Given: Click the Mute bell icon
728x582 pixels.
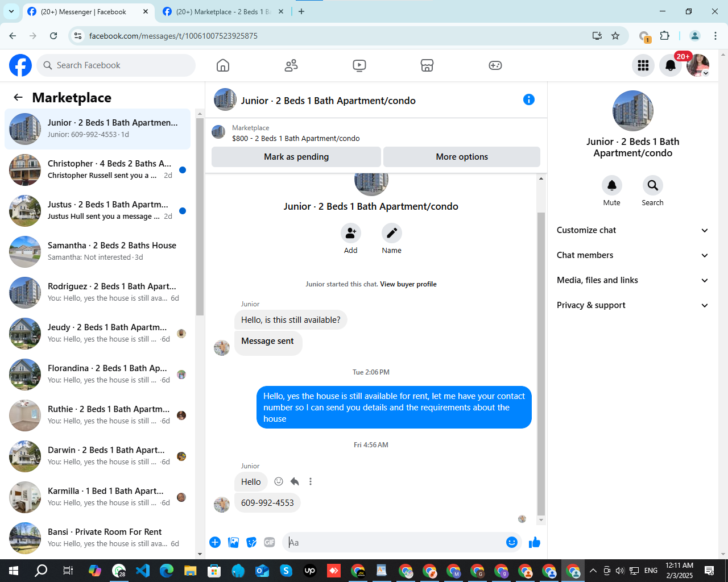Looking at the screenshot, I should click(x=612, y=185).
